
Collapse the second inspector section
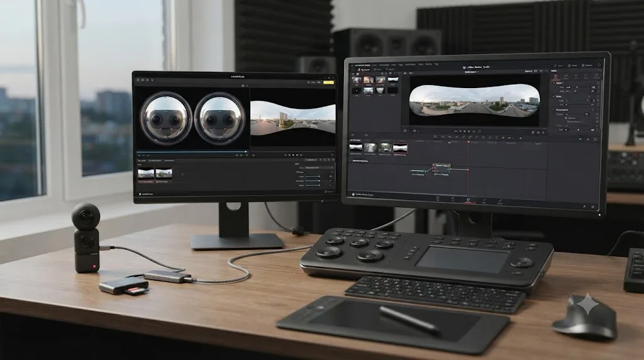click(553, 96)
